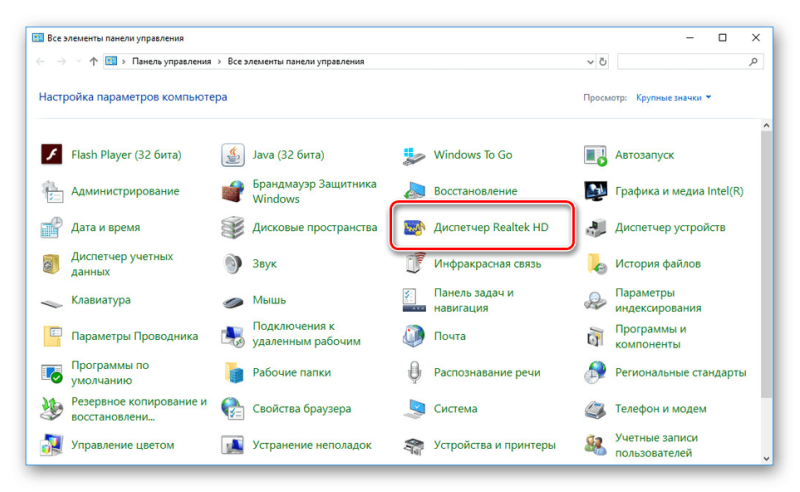
Task: Open recent locations dropdown next to Forward
Action: [79, 62]
